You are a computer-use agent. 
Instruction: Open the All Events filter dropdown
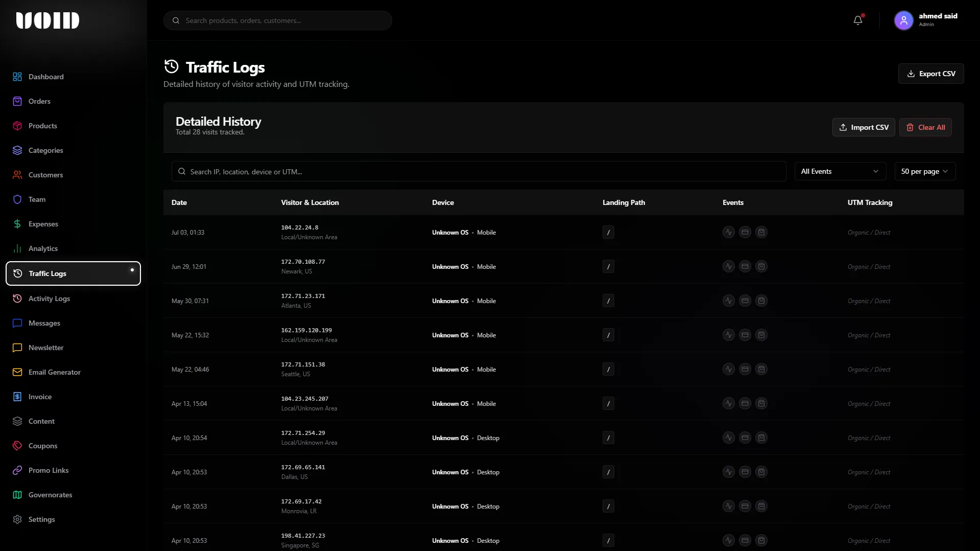[840, 172]
